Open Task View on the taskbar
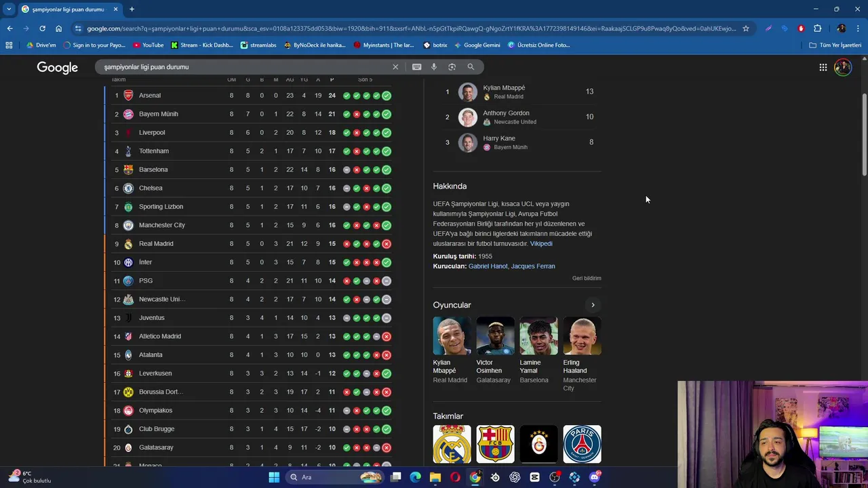 (x=396, y=477)
